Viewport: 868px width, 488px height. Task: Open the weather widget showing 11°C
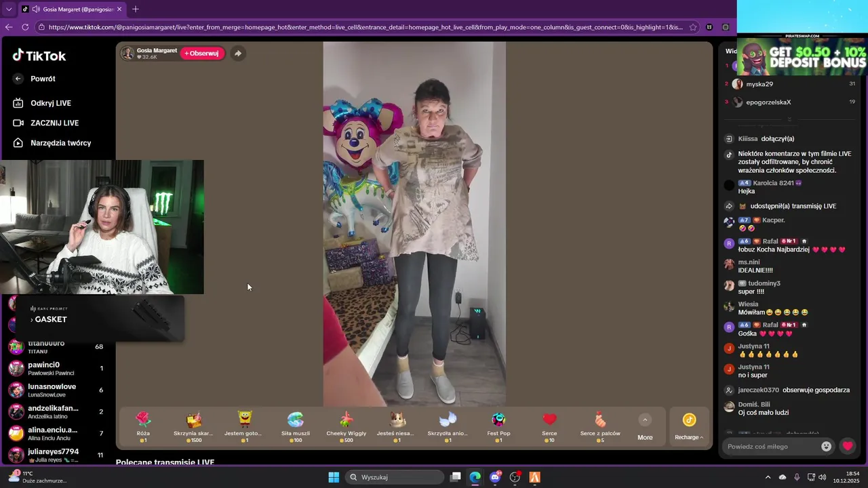[x=37, y=477]
